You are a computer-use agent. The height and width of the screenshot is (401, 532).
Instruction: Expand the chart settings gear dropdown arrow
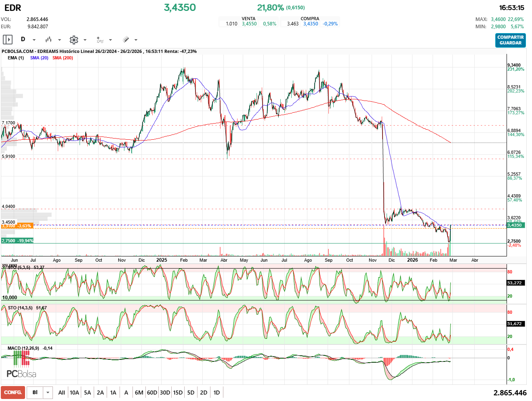85,40
